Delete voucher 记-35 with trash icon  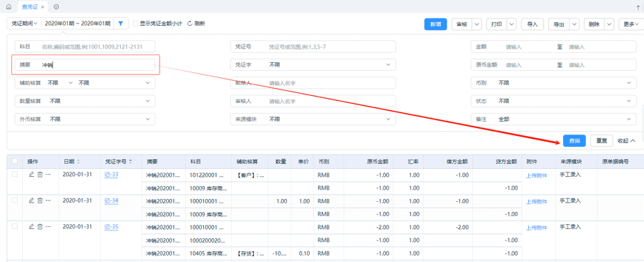tap(40, 226)
